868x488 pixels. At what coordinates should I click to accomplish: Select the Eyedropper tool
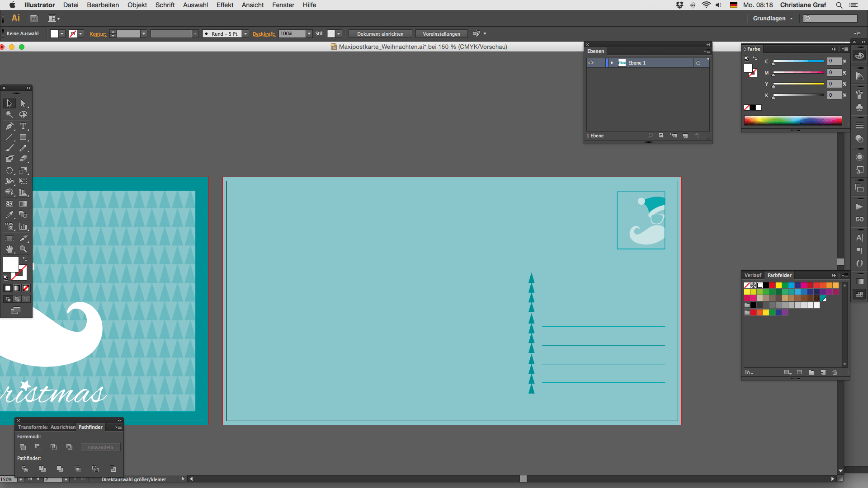click(9, 215)
